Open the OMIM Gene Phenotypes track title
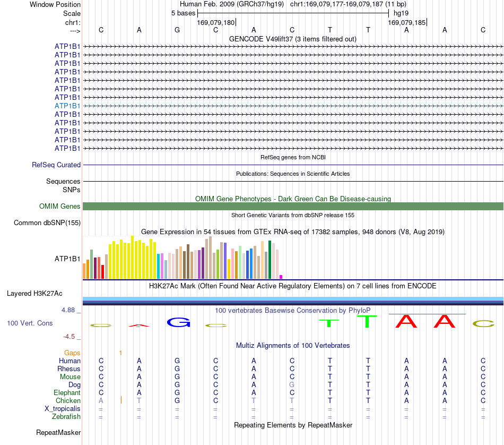This screenshot has height=445, width=504. [293, 199]
